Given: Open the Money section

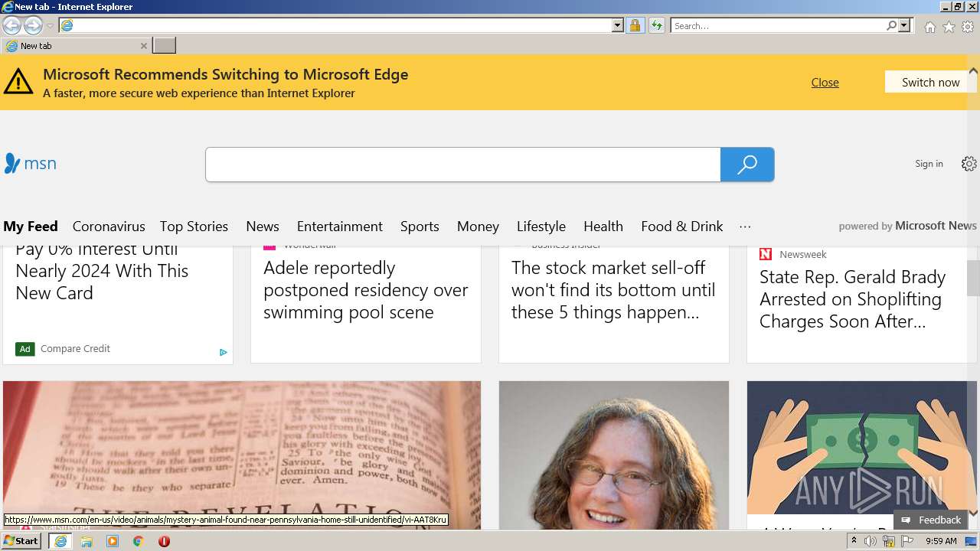Looking at the screenshot, I should pos(478,227).
